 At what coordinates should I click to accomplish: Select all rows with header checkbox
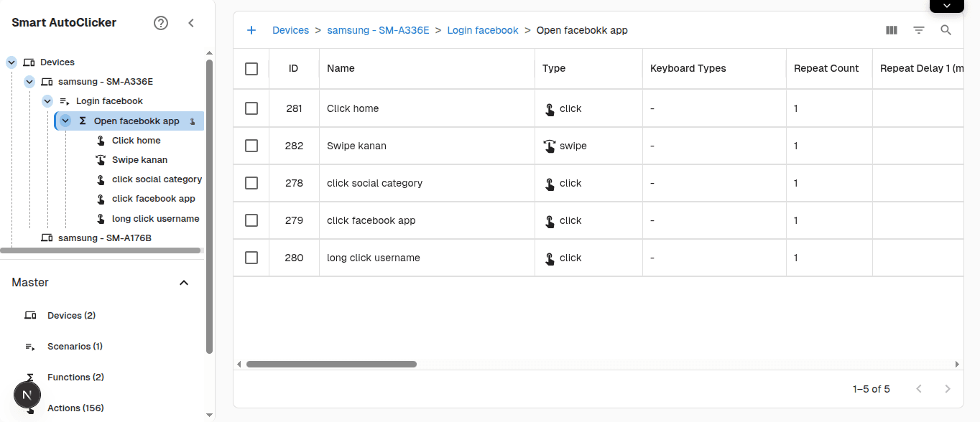point(251,69)
